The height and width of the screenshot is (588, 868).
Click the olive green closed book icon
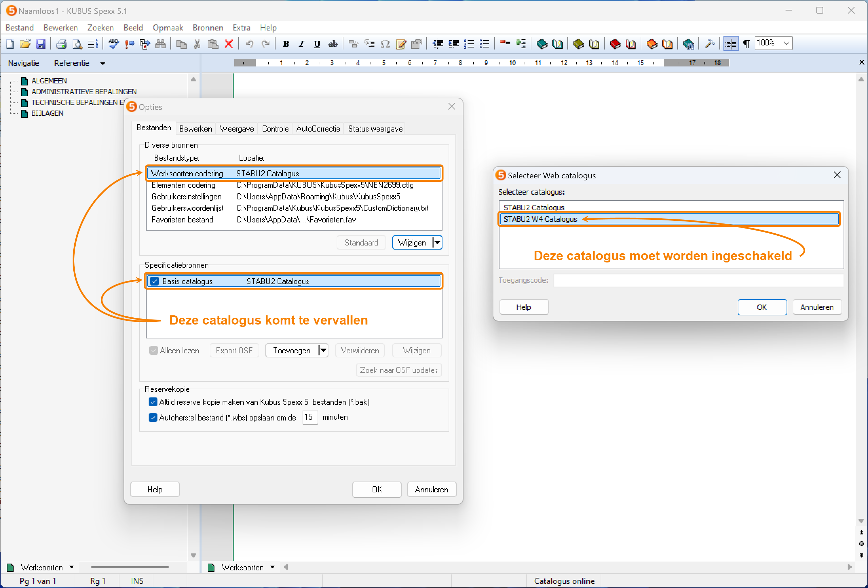pos(578,44)
